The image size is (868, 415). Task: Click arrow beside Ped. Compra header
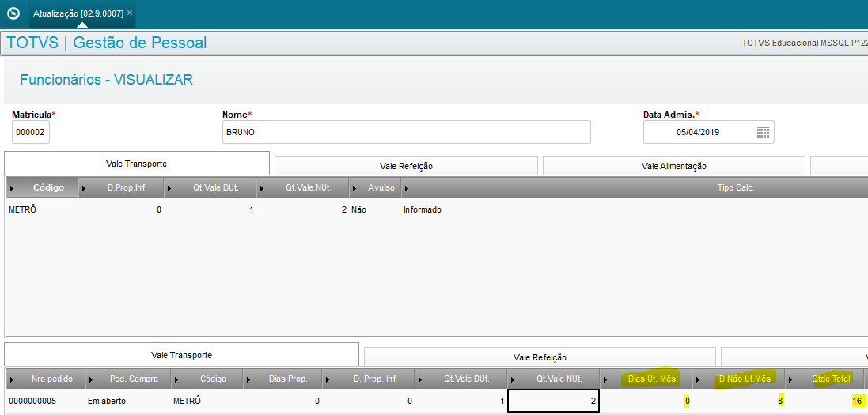91,379
